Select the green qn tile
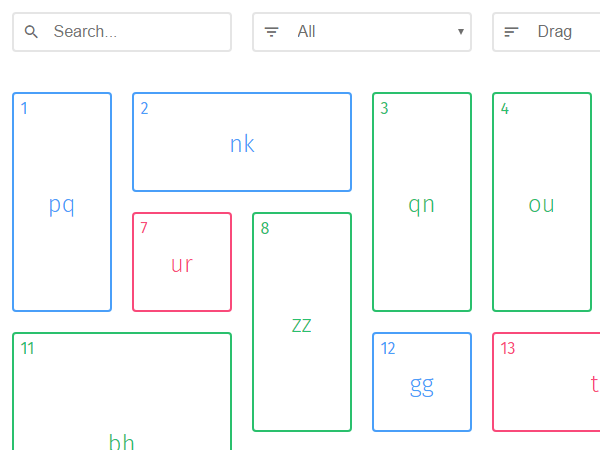Viewport: 600px width, 450px height. pos(422,204)
